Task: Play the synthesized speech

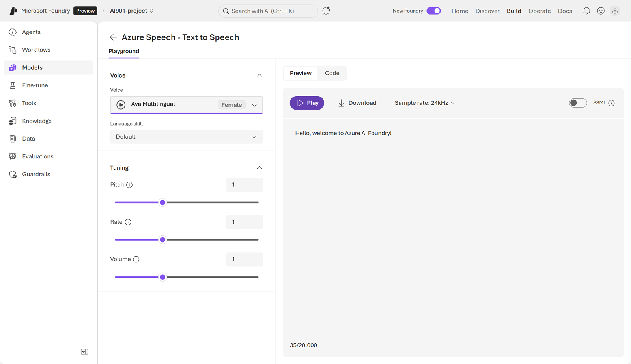Action: click(307, 103)
